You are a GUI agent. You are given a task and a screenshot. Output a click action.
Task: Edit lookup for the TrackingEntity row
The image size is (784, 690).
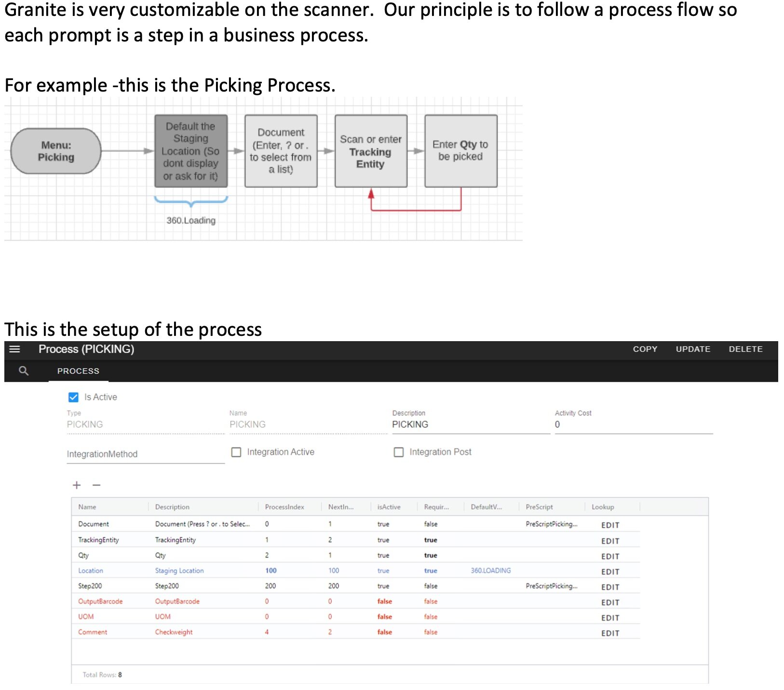[x=610, y=541]
